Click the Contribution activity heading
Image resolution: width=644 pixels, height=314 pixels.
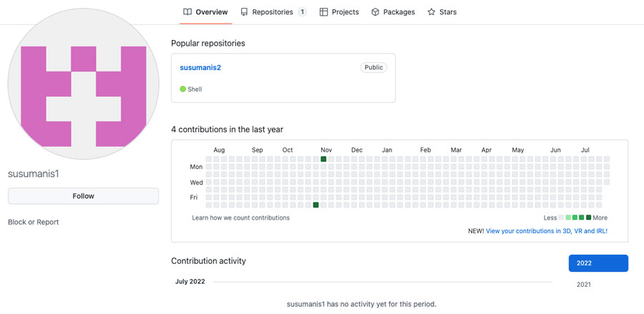click(x=209, y=260)
